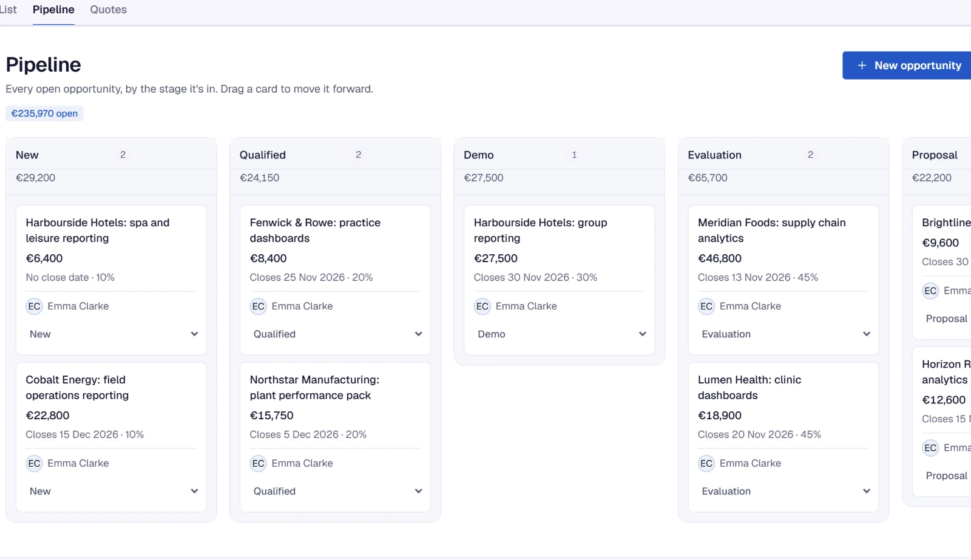This screenshot has width=971, height=560.
Task: Open Harbourside Hotels: group reporting title
Action: point(540,231)
